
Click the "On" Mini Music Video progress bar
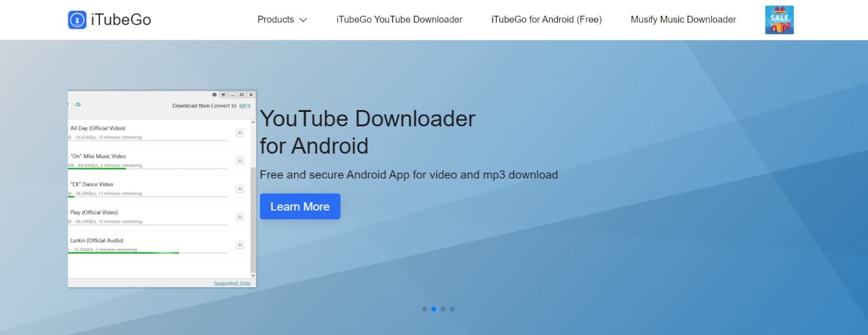(148, 168)
